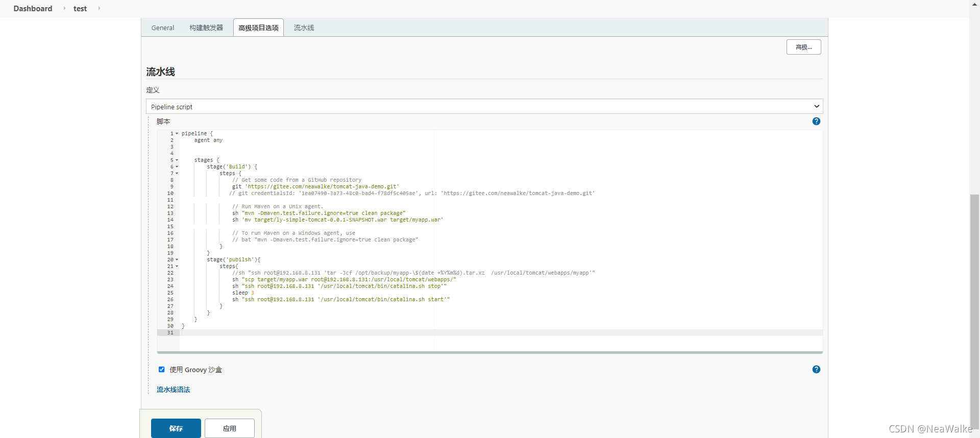Screen dimensions: 980x438
Task: Click the sh 'mv target/ly-simple-tomcat' line
Action: point(338,220)
